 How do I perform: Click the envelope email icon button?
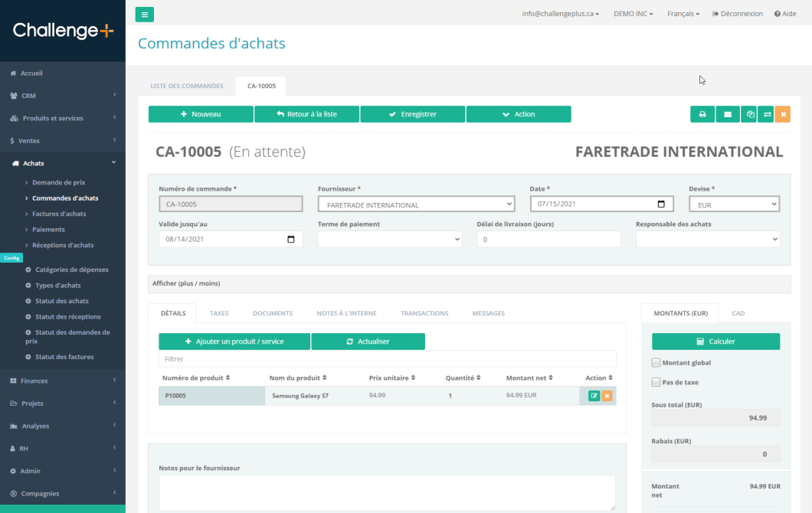point(728,114)
